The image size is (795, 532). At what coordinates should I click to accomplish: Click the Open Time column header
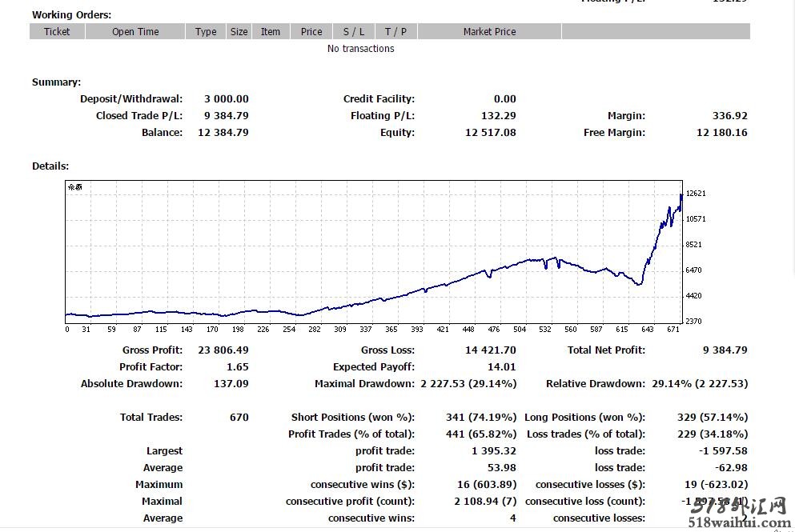point(135,31)
